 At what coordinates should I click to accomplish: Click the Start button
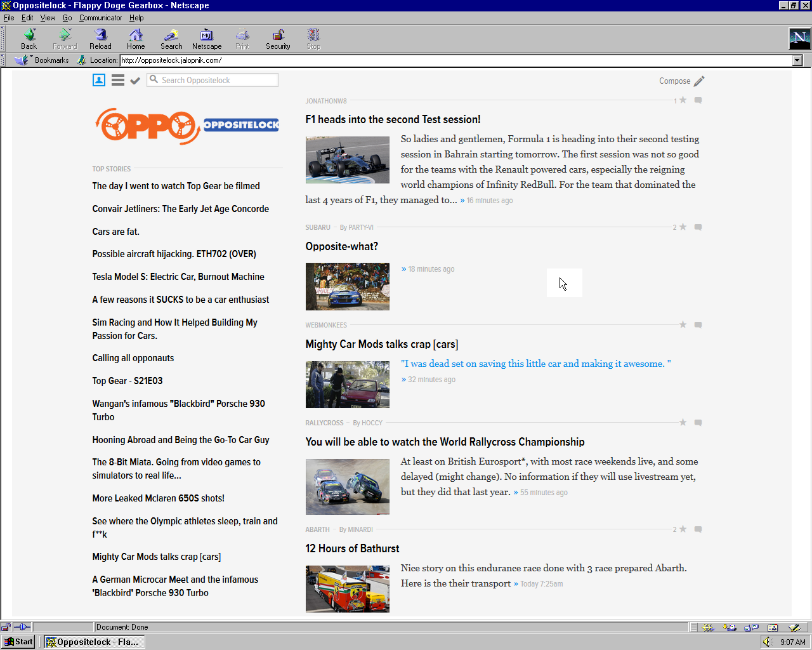pos(18,642)
